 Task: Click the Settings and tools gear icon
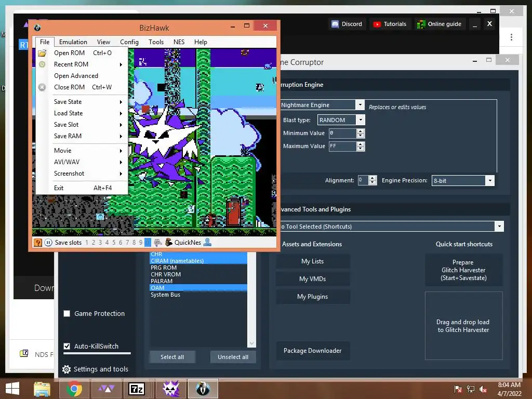(66, 369)
